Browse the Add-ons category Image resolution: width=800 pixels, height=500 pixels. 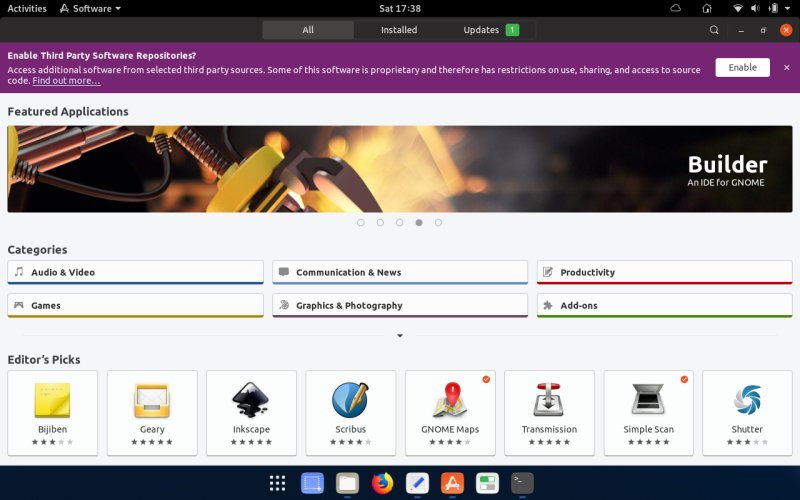(x=664, y=306)
